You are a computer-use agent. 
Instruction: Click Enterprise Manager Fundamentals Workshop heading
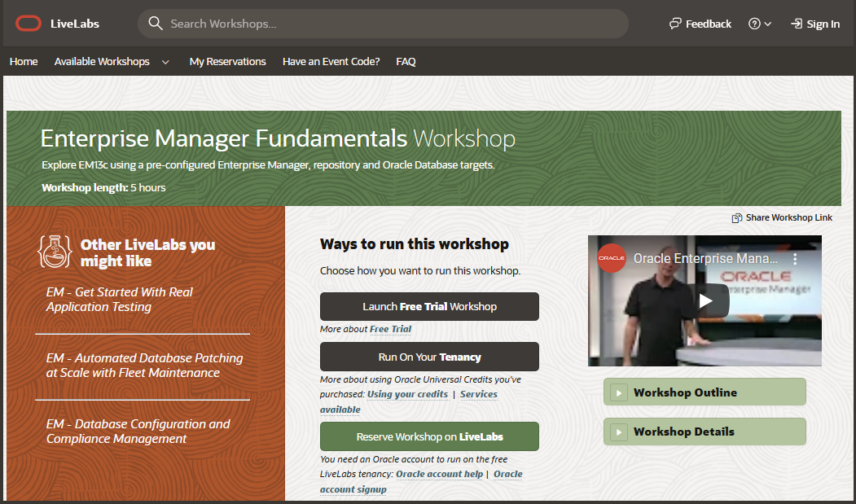[x=278, y=138]
